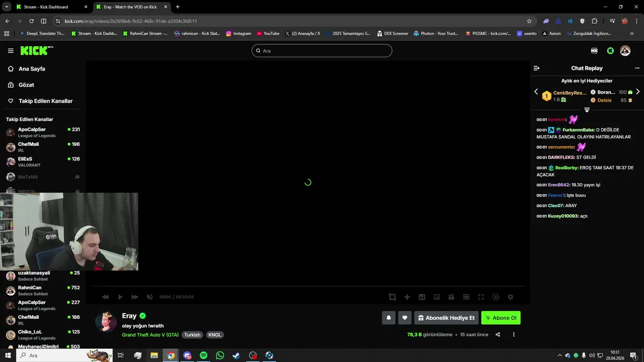Open uzaktanasyali channel in sidebar
Image resolution: width=644 pixels, height=362 pixels.
(43, 276)
